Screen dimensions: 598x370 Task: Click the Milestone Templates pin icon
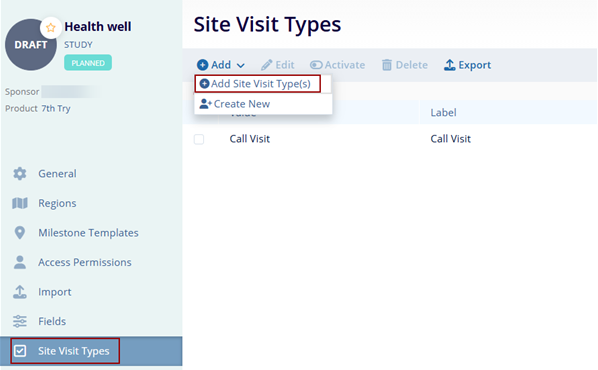point(20,233)
